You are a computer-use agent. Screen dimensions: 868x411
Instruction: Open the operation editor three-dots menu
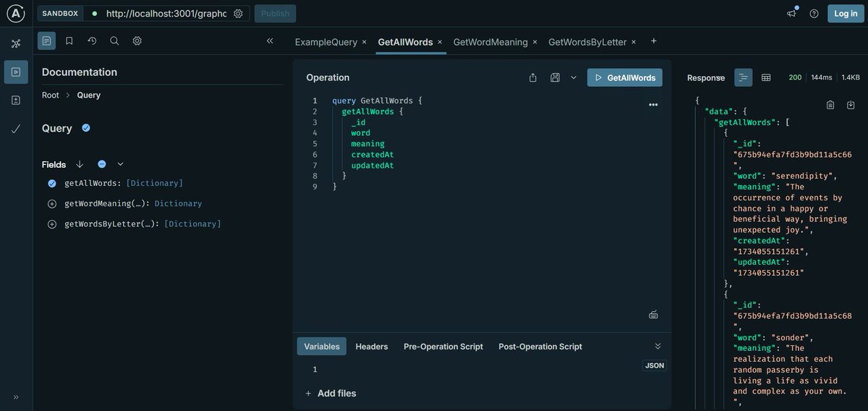point(653,105)
